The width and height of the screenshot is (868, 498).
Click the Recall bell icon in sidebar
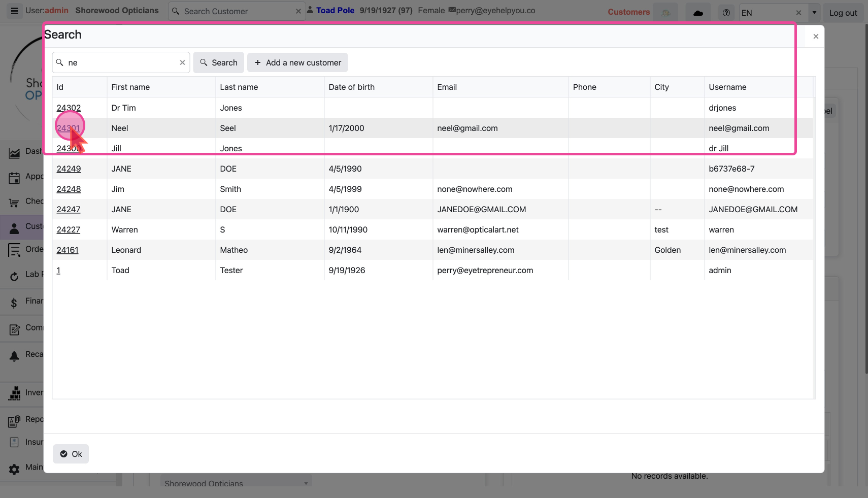pyautogui.click(x=14, y=355)
